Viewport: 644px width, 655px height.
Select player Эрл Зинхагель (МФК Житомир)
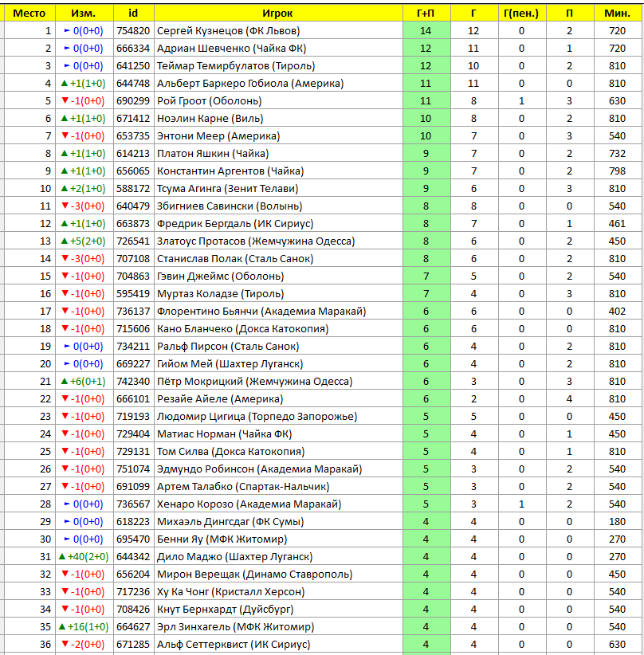pyautogui.click(x=235, y=627)
